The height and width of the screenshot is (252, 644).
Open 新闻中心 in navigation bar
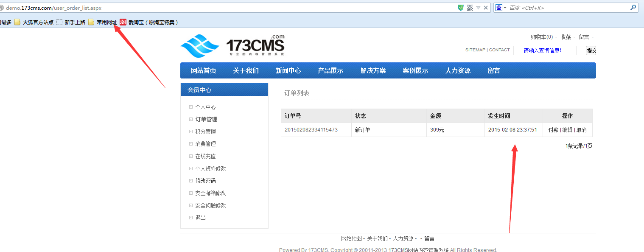pyautogui.click(x=288, y=70)
